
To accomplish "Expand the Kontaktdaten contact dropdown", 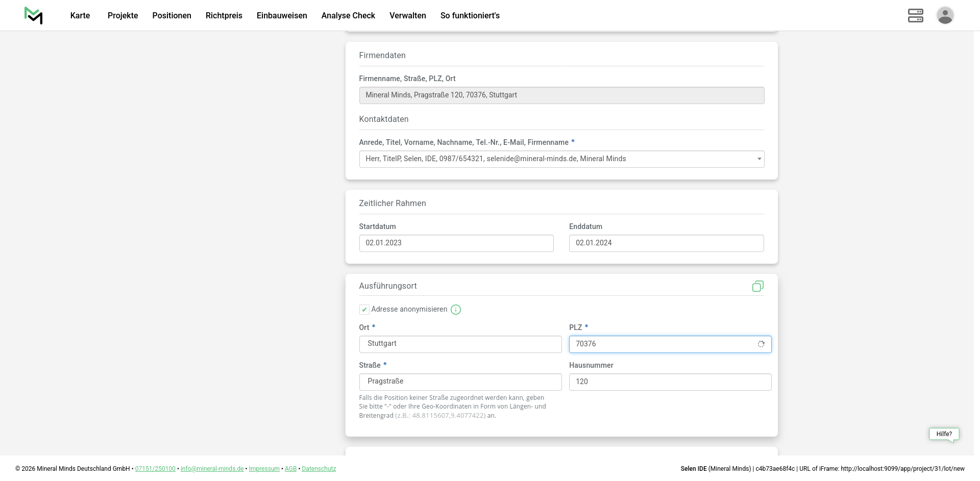I will click(x=561, y=159).
